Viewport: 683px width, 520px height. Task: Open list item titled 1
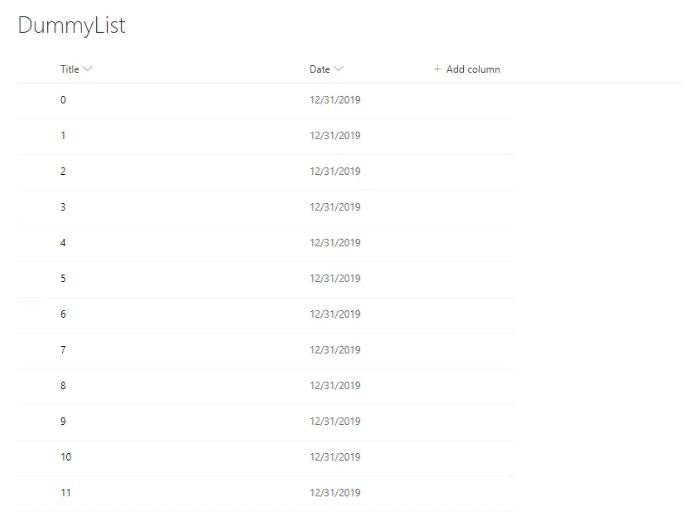click(x=63, y=135)
